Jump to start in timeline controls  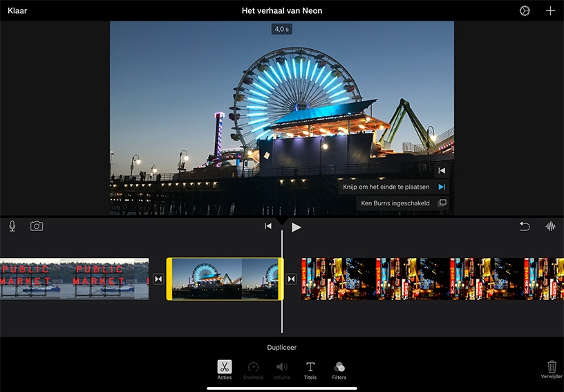click(x=268, y=226)
